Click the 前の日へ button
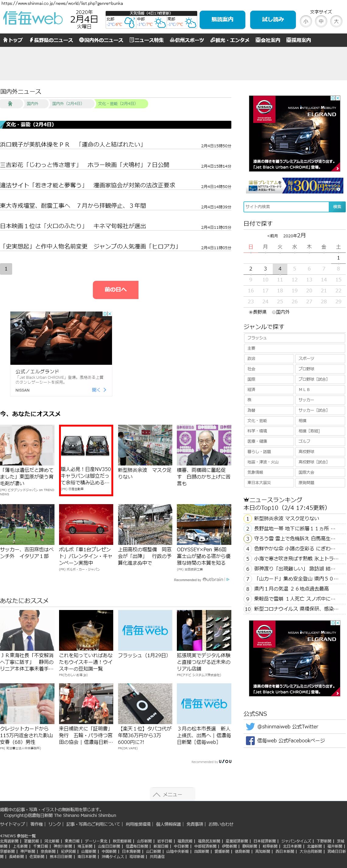The width and height of the screenshot is (347, 868). [115, 289]
